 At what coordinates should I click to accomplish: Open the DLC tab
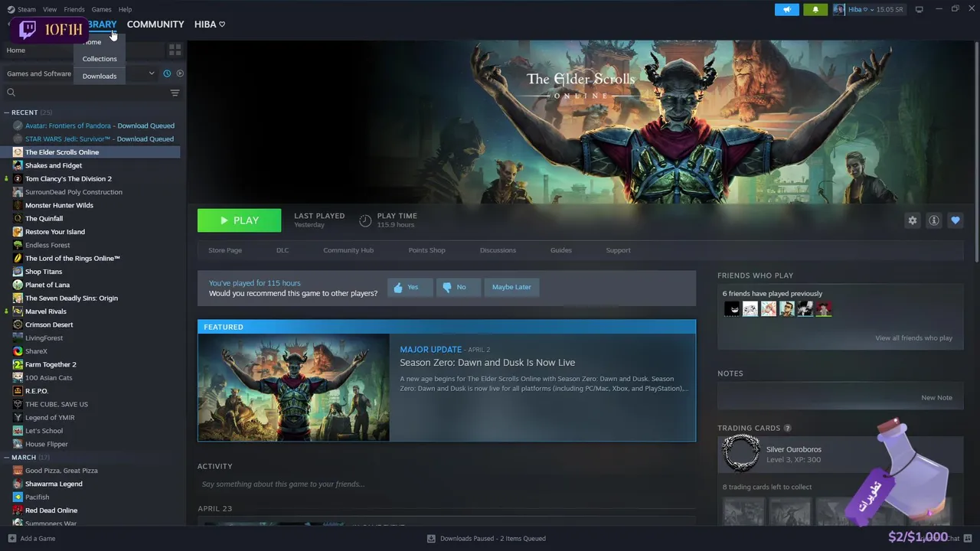pyautogui.click(x=283, y=250)
